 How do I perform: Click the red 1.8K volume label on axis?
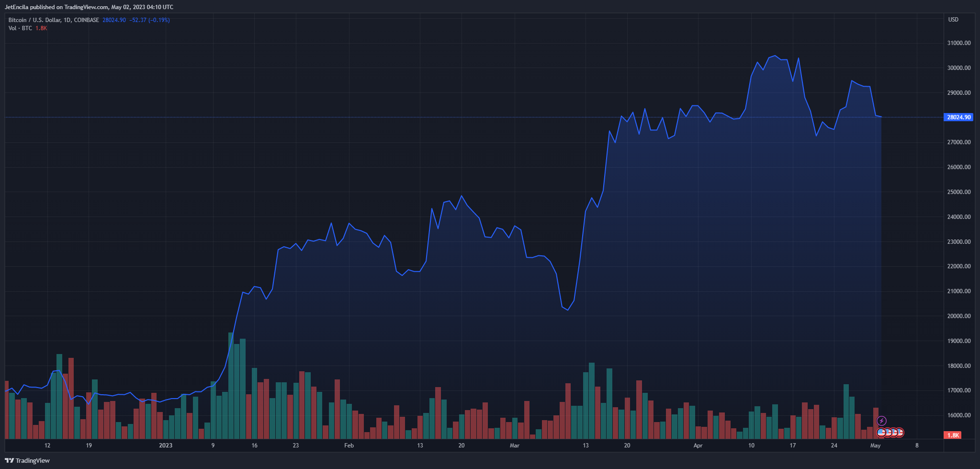pos(953,435)
